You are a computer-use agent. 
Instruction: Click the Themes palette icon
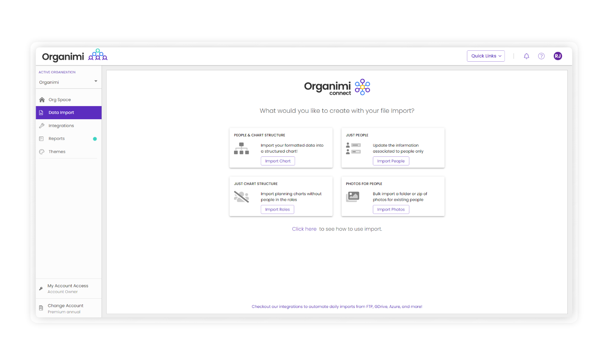[x=42, y=152]
